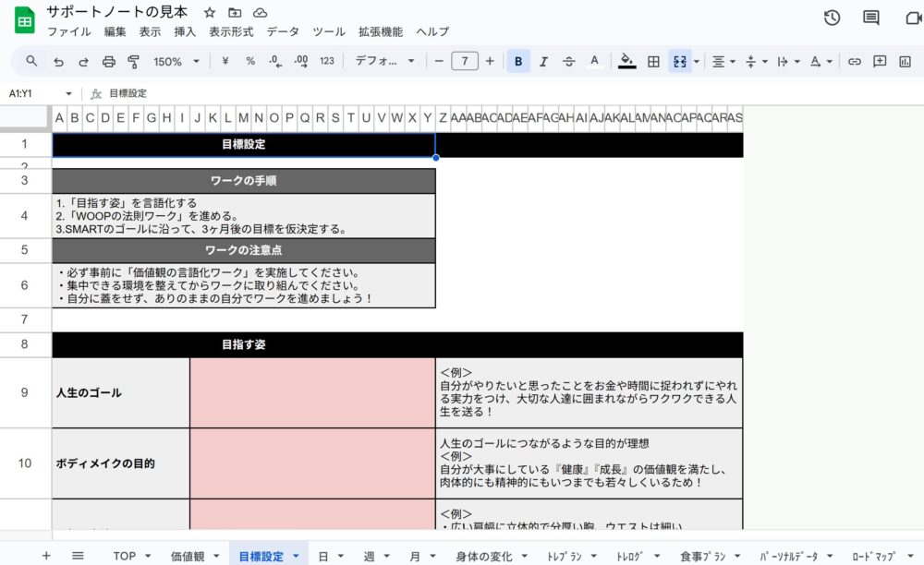924x565 pixels.
Task: Expand merge cells type dropdown arrow
Action: (697, 61)
